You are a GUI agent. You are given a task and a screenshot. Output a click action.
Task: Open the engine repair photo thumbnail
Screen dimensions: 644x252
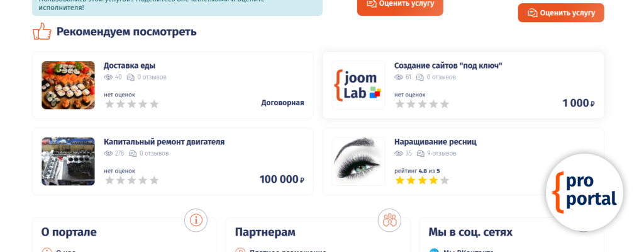pyautogui.click(x=68, y=161)
